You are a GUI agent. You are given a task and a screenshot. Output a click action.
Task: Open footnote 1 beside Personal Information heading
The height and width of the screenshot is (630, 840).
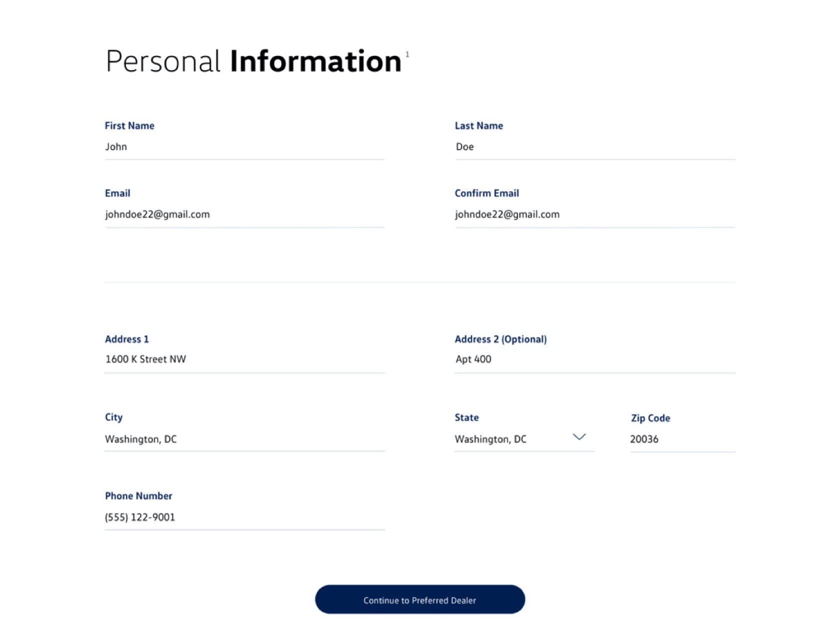coord(407,54)
